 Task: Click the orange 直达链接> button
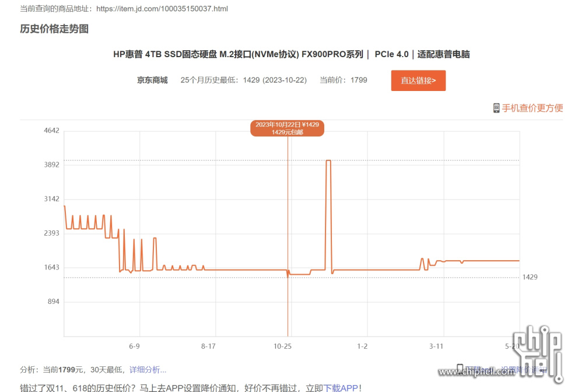(x=418, y=80)
